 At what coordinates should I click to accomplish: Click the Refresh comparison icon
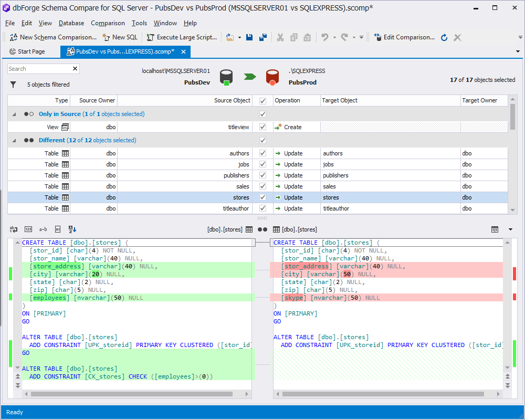444,37
